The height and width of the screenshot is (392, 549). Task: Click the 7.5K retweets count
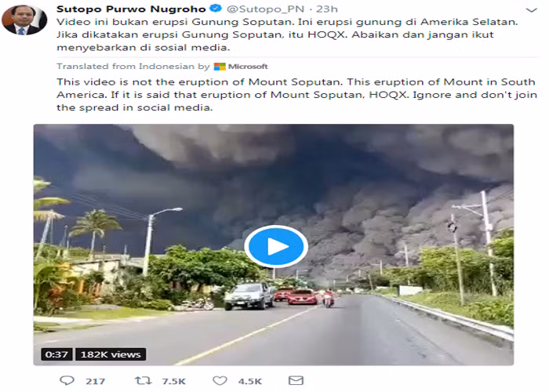click(173, 381)
